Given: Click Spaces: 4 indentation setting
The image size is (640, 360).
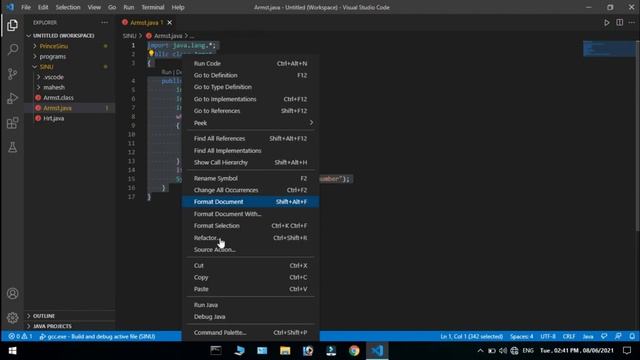Looking at the screenshot, I should [x=521, y=336].
